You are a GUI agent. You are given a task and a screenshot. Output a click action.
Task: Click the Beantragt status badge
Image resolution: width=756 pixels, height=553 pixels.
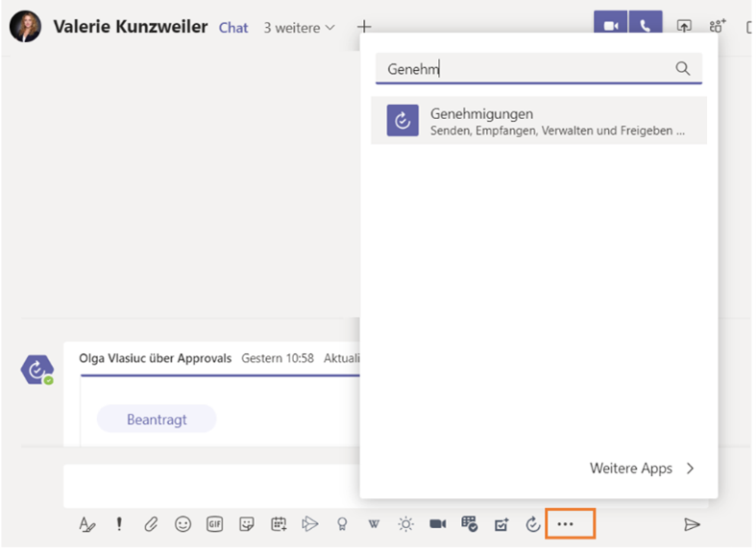click(157, 420)
